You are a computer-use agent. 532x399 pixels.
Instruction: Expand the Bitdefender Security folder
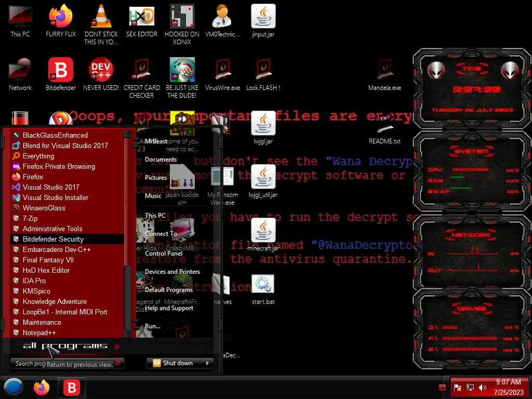[x=67, y=239]
